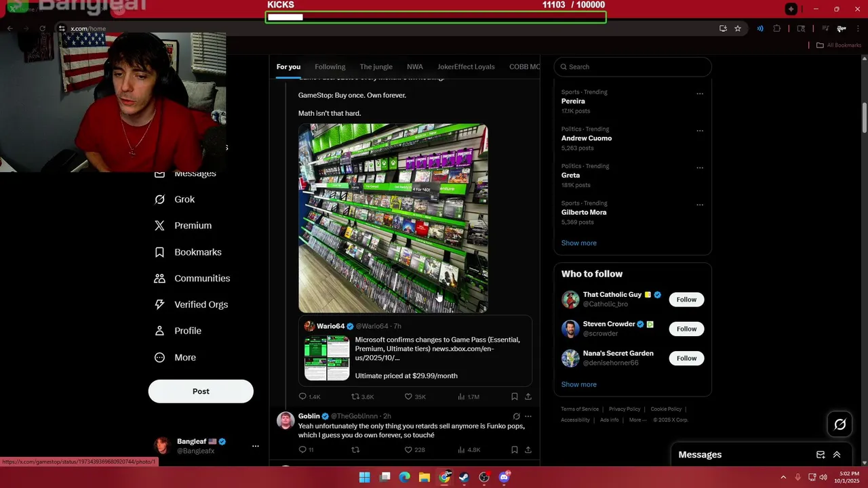
Task: Open more options for Greta trend
Action: tap(700, 168)
